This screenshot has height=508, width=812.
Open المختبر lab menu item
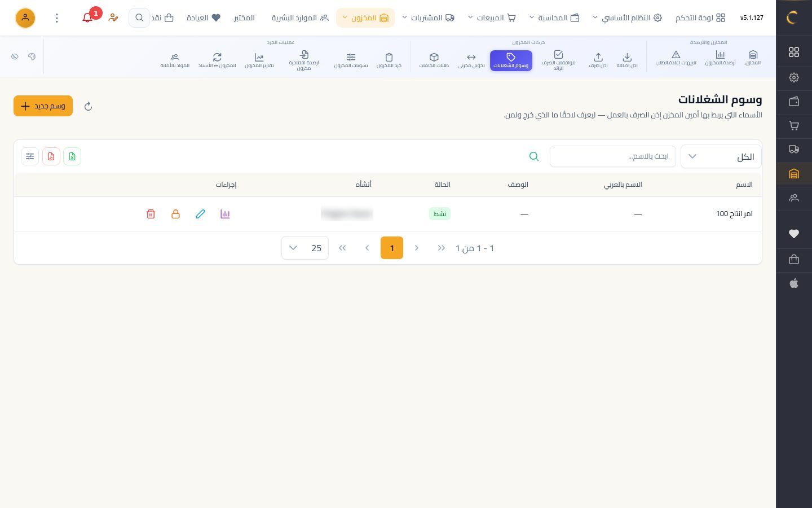pyautogui.click(x=244, y=18)
